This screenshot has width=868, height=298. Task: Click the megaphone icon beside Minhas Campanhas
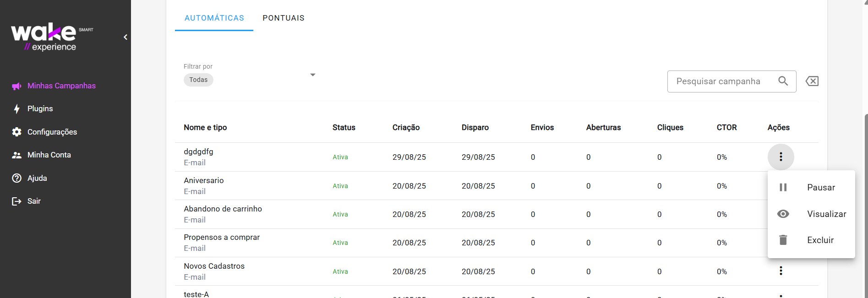(17, 86)
